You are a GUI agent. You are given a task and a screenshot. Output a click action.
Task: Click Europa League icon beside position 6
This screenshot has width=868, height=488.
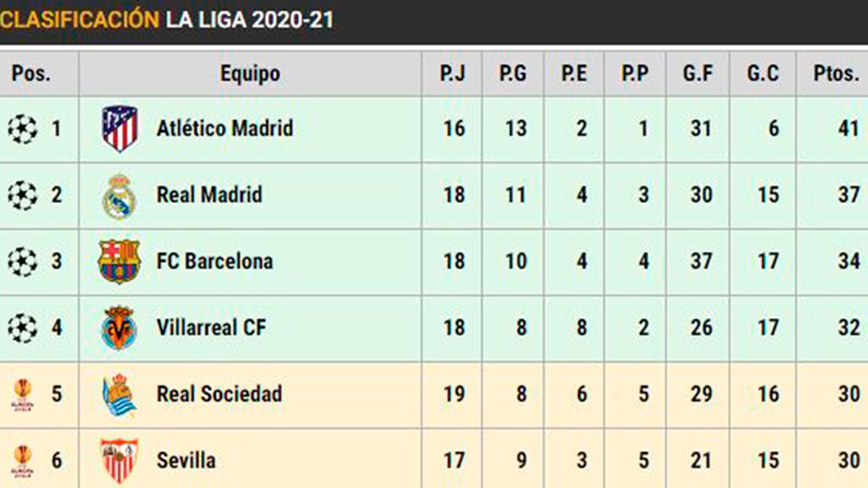tap(22, 461)
